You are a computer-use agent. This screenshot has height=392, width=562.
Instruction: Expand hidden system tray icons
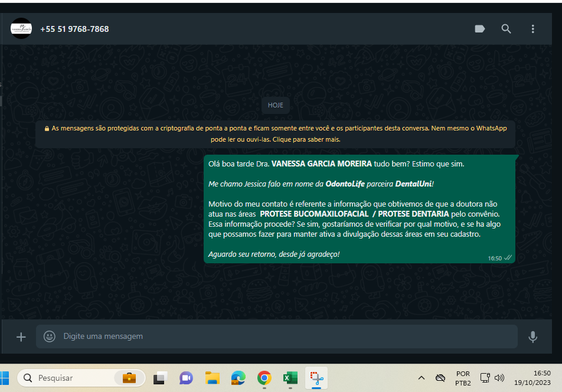pyautogui.click(x=421, y=378)
